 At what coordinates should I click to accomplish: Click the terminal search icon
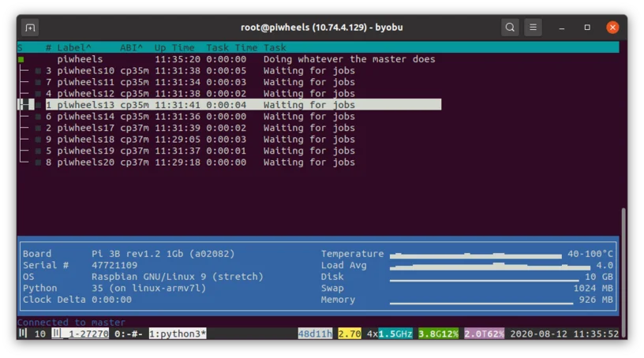510,28
